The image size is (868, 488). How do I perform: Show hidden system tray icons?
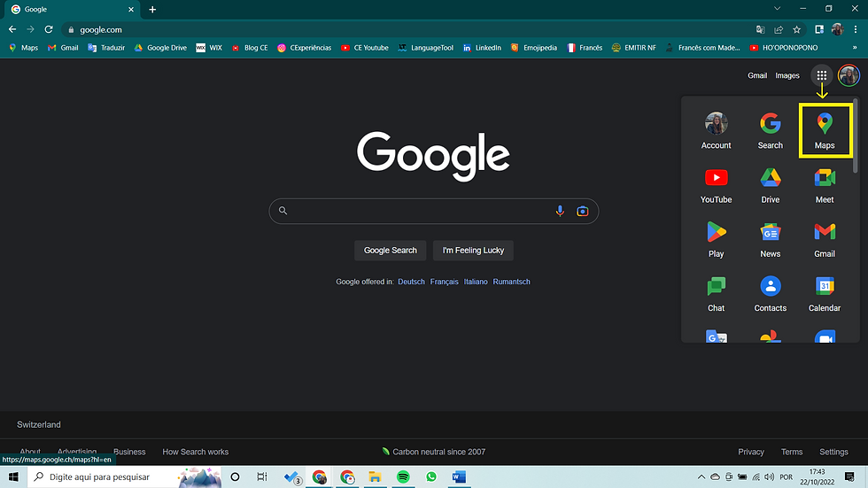701,477
